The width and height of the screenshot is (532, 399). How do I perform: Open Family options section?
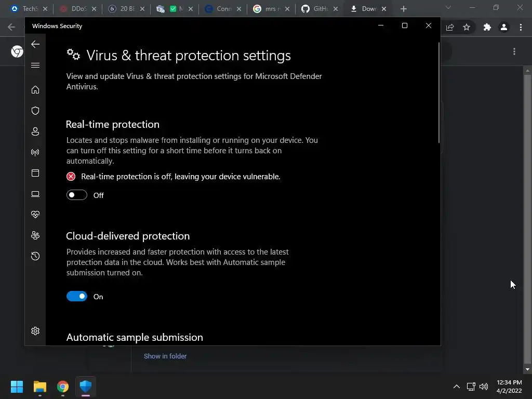pos(35,235)
